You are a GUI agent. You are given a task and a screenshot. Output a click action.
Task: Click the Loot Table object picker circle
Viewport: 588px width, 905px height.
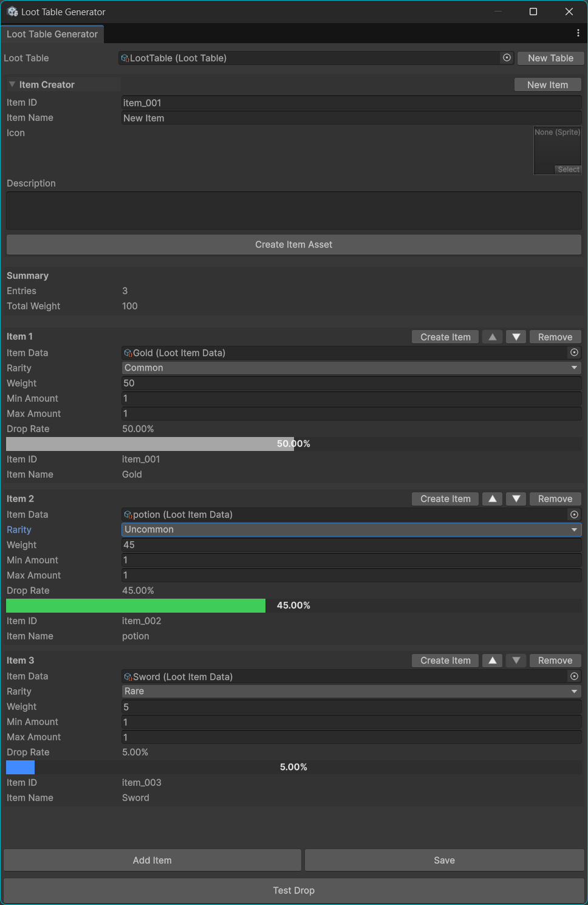pos(507,58)
